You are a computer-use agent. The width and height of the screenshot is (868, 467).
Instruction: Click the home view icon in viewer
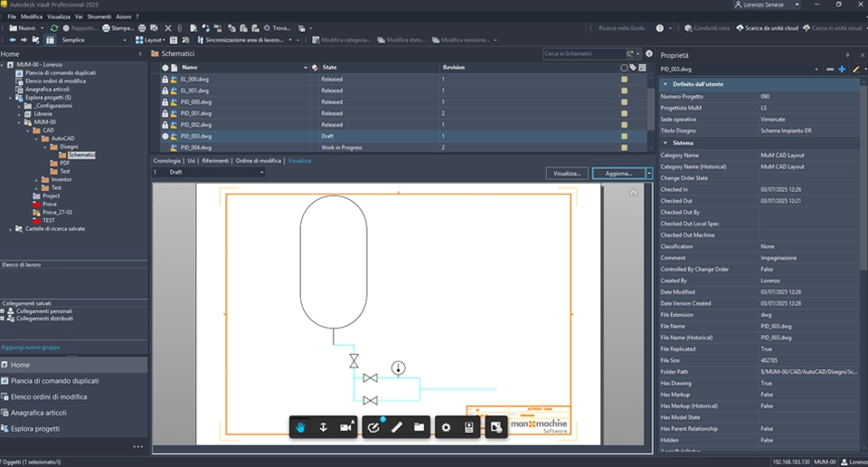(633, 193)
